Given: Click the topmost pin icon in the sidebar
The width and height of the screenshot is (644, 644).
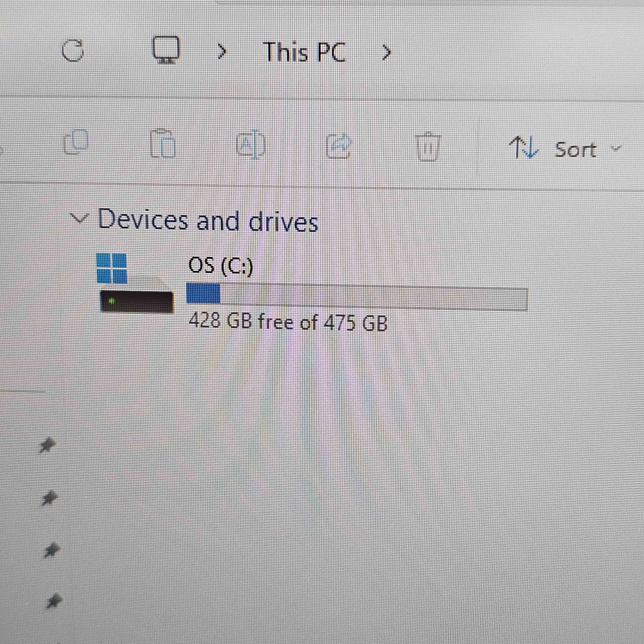Looking at the screenshot, I should click(x=47, y=445).
